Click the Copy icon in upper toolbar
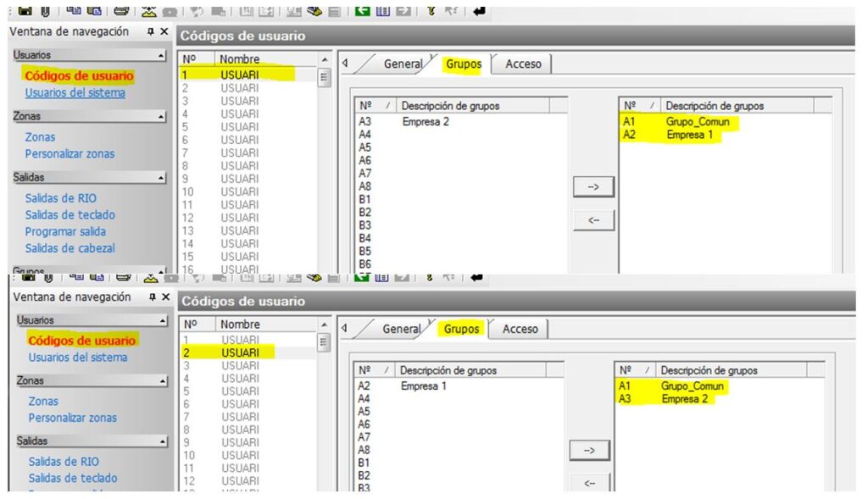The width and height of the screenshot is (868, 499). tap(74, 10)
